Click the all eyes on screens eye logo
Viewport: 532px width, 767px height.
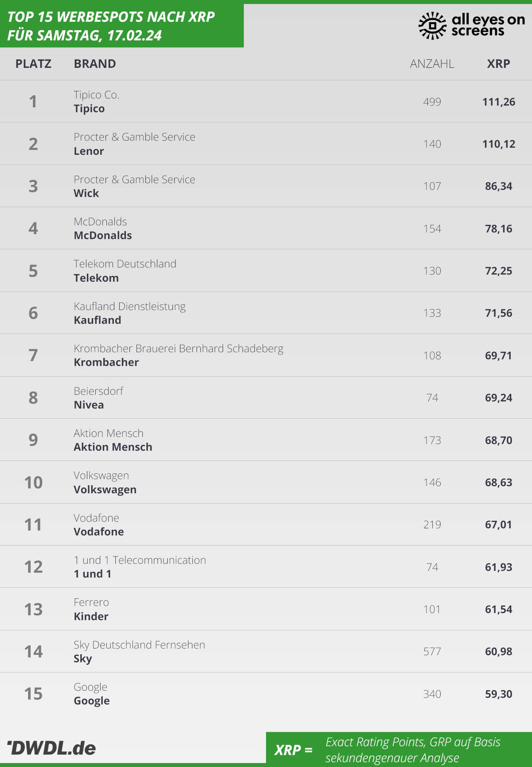coord(432,26)
